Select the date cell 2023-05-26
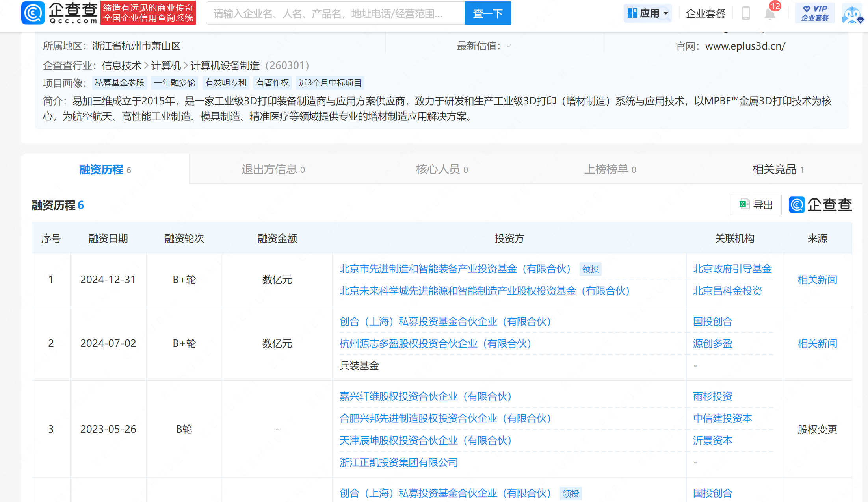The width and height of the screenshot is (868, 502). click(x=108, y=429)
